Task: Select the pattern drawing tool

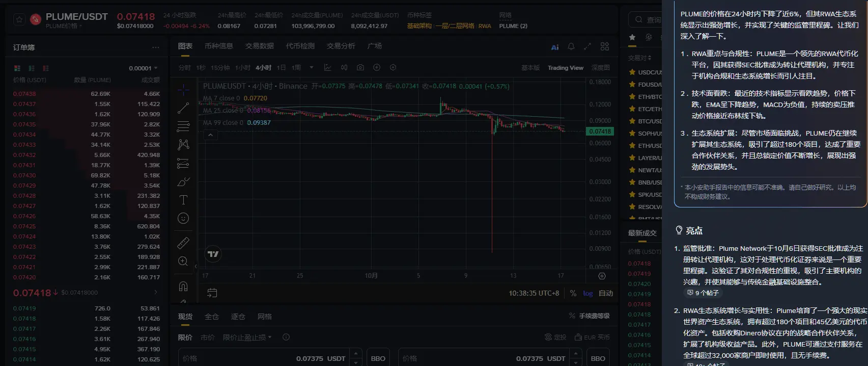Action: (183, 145)
